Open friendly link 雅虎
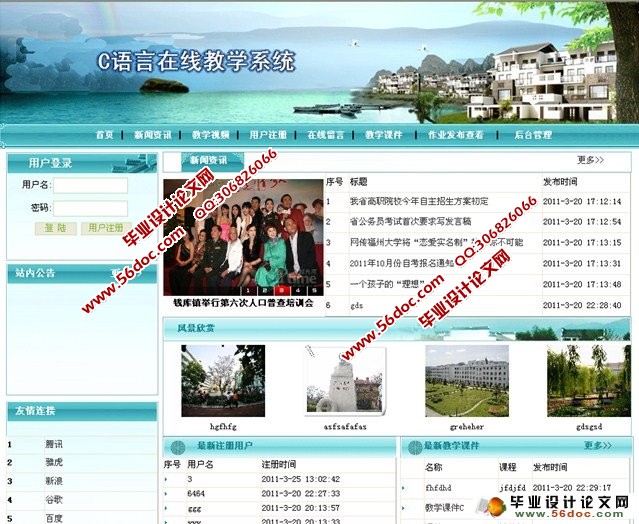Screen dimensions: 639x524 pos(54,462)
